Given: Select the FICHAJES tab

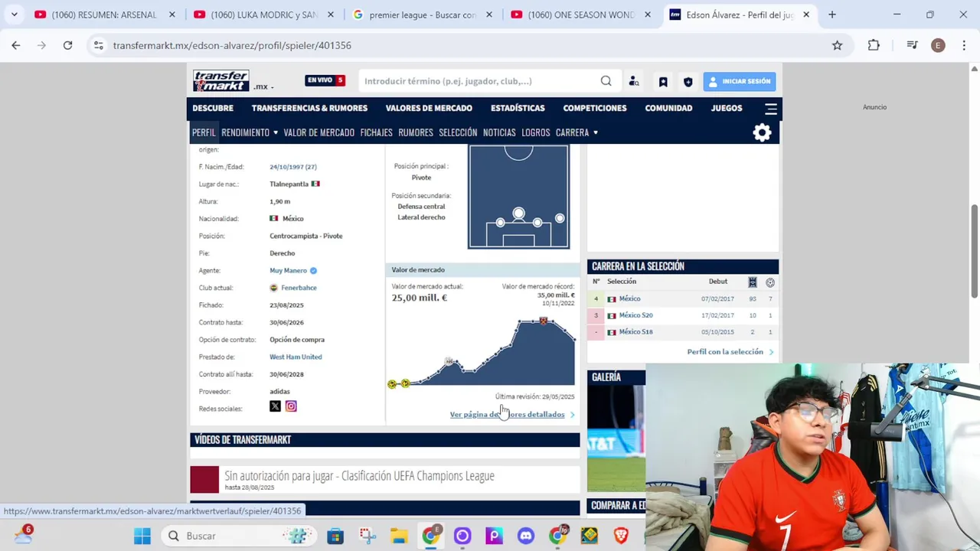Looking at the screenshot, I should tap(376, 132).
